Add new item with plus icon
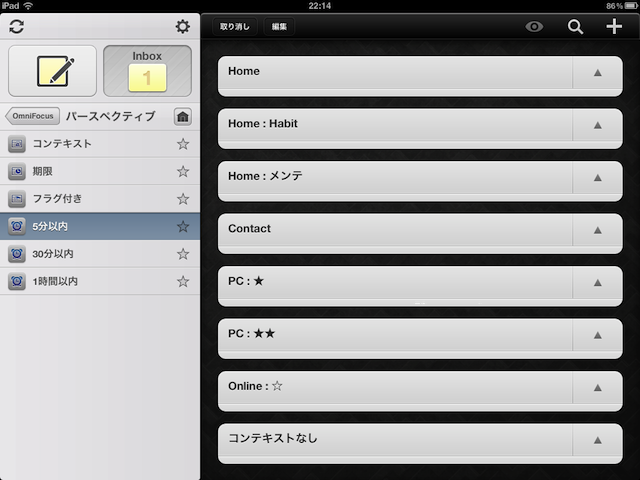This screenshot has height=480, width=640. 614,27
